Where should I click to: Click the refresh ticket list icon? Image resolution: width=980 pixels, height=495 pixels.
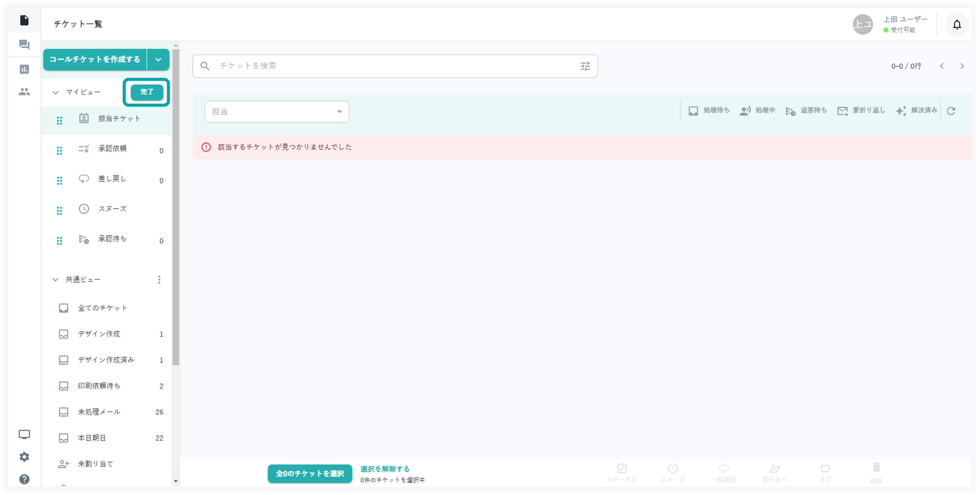point(951,111)
